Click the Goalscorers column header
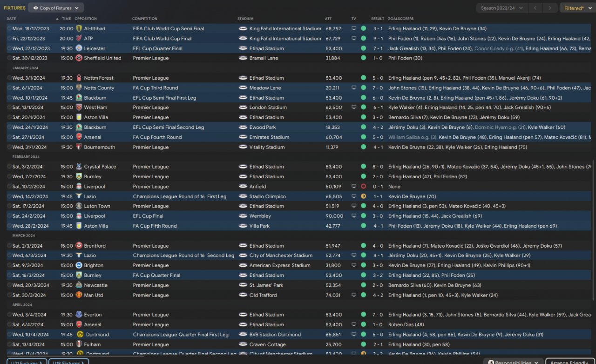This screenshot has width=596, height=364. click(400, 19)
